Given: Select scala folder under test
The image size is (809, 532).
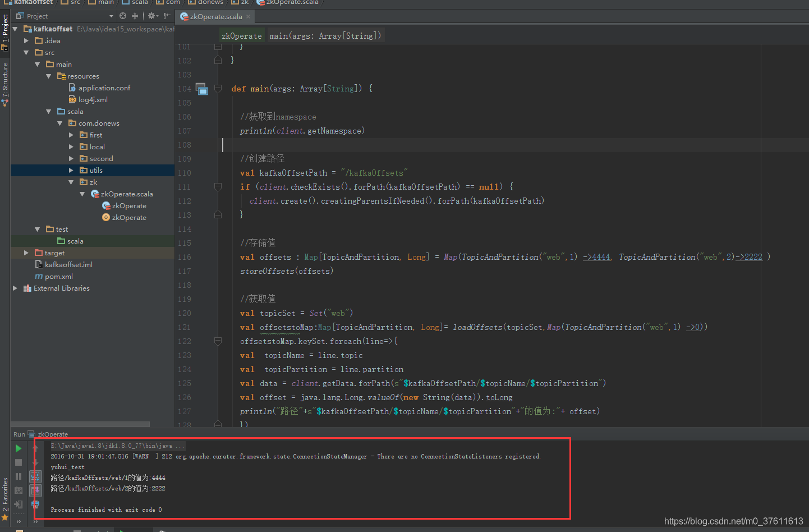Looking at the screenshot, I should click(x=70, y=241).
